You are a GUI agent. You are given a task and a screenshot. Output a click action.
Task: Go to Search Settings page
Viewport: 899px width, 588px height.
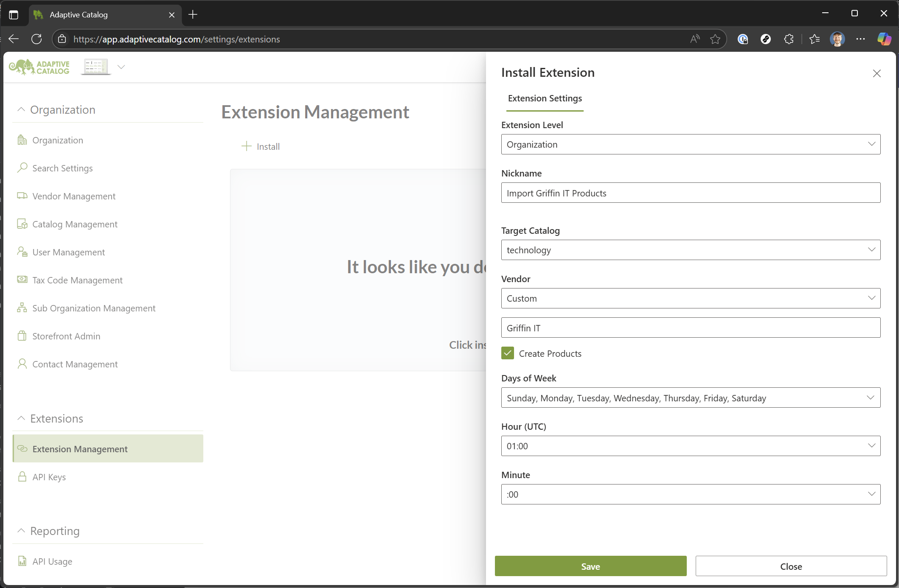click(62, 168)
